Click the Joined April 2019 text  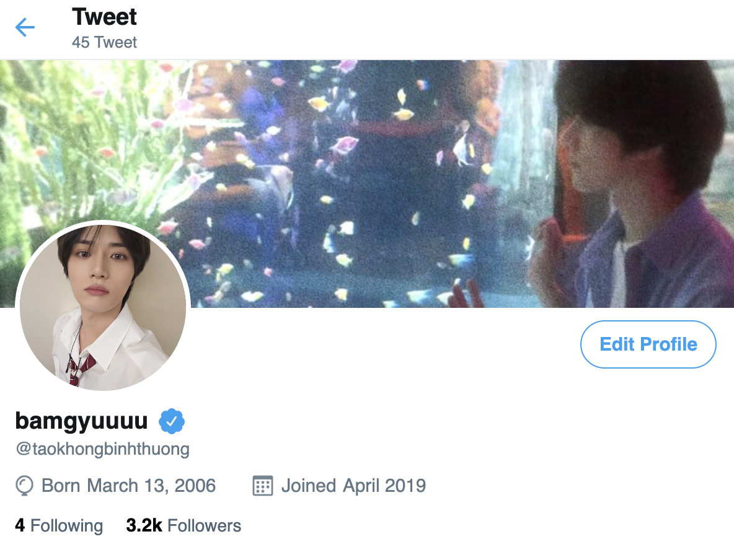point(353,486)
